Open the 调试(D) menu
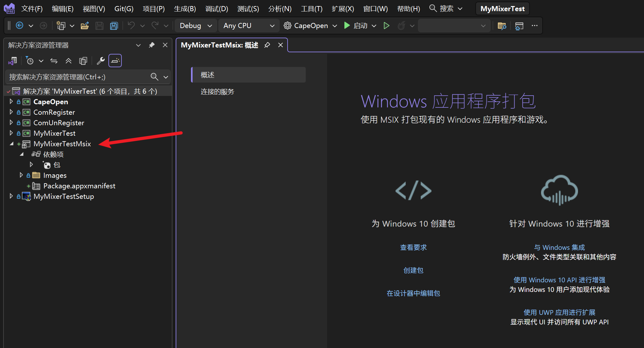 216,9
